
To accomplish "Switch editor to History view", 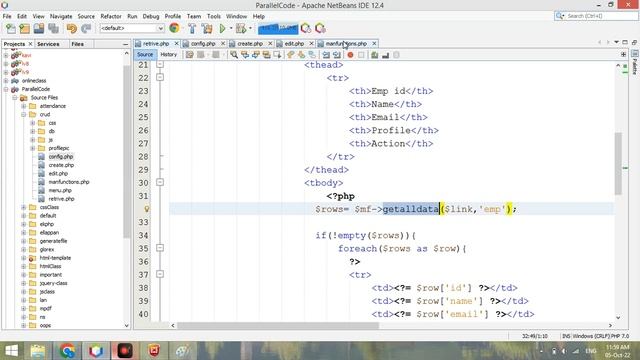I will click(x=169, y=54).
